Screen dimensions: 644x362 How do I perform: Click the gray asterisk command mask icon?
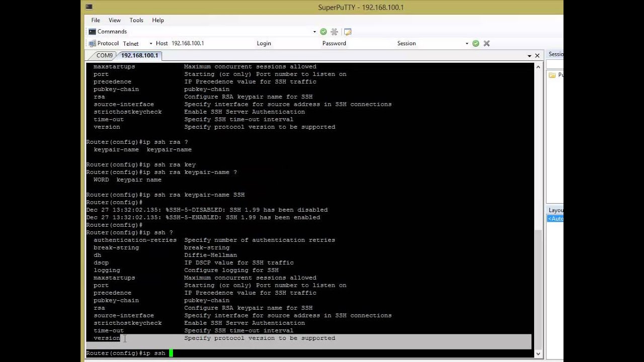coord(334,32)
